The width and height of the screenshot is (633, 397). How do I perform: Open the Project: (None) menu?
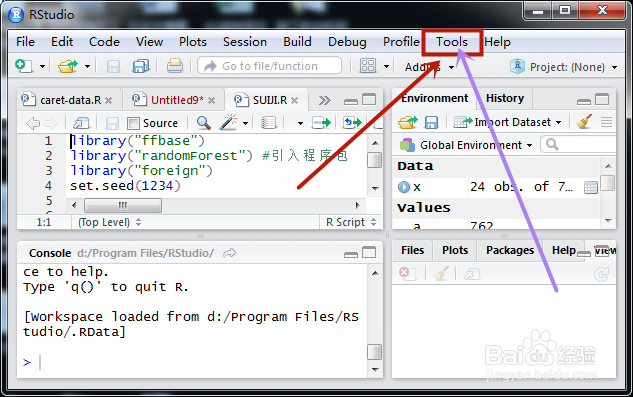click(564, 67)
